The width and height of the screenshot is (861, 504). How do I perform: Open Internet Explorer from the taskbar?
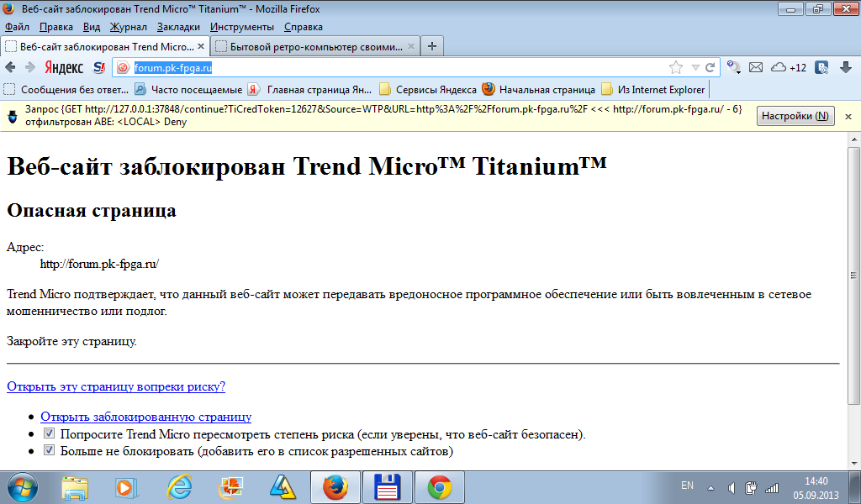[180, 486]
